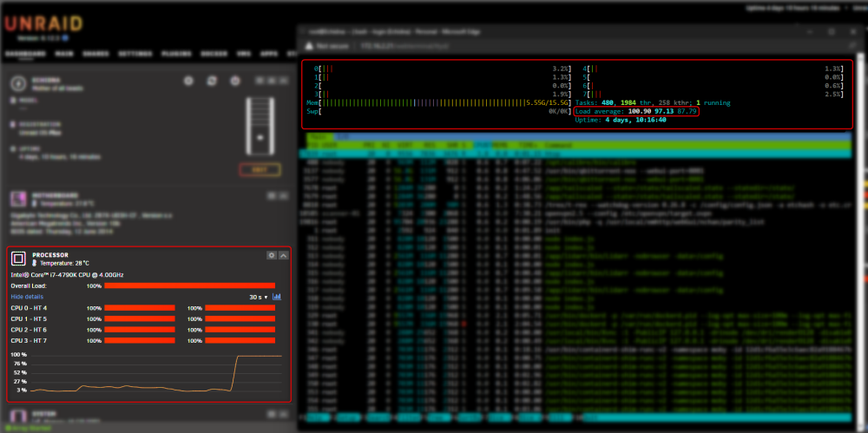Open the Settings menu item
868x433 pixels.
135,55
